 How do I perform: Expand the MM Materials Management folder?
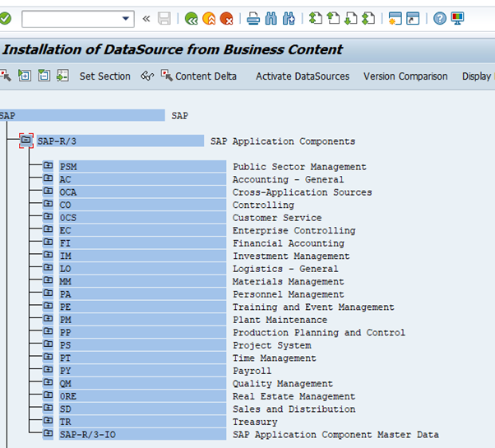[x=48, y=280]
